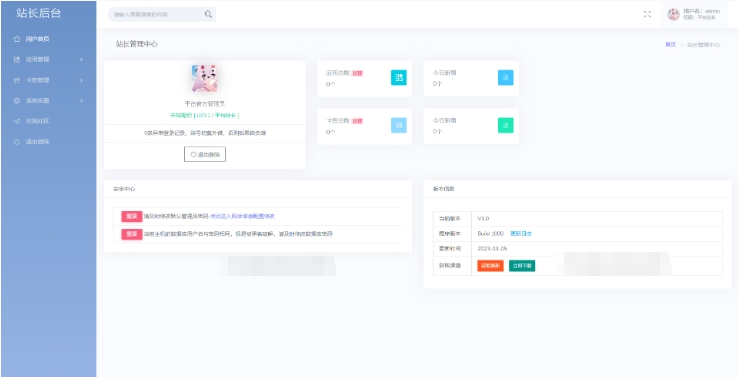Click the 卡密管理 sidebar icon
744x377 pixels.
(17, 80)
